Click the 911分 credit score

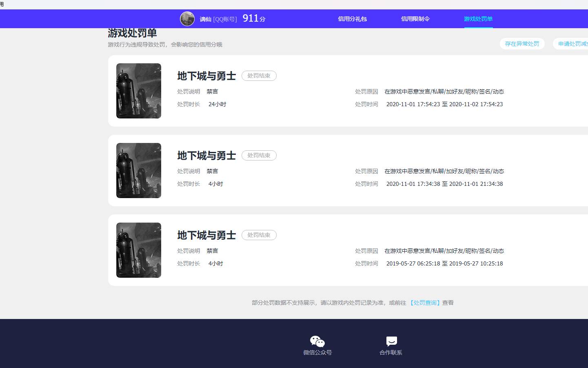(x=254, y=18)
